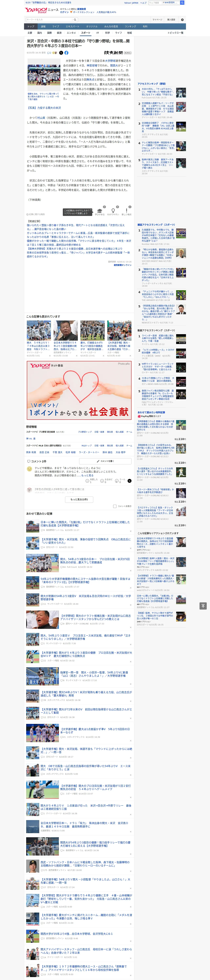Expand comment with もっと見る link
The image size is (210, 980).
click(87, 475)
